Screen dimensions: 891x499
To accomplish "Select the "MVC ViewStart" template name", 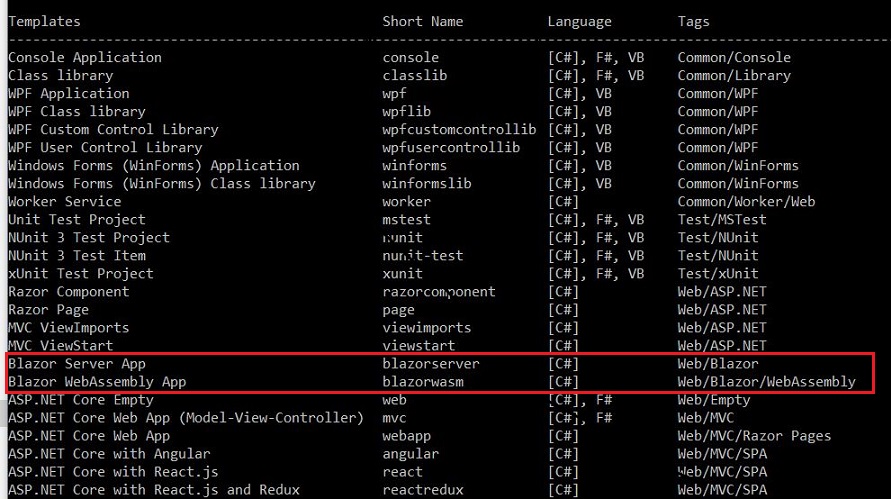I will pos(60,346).
